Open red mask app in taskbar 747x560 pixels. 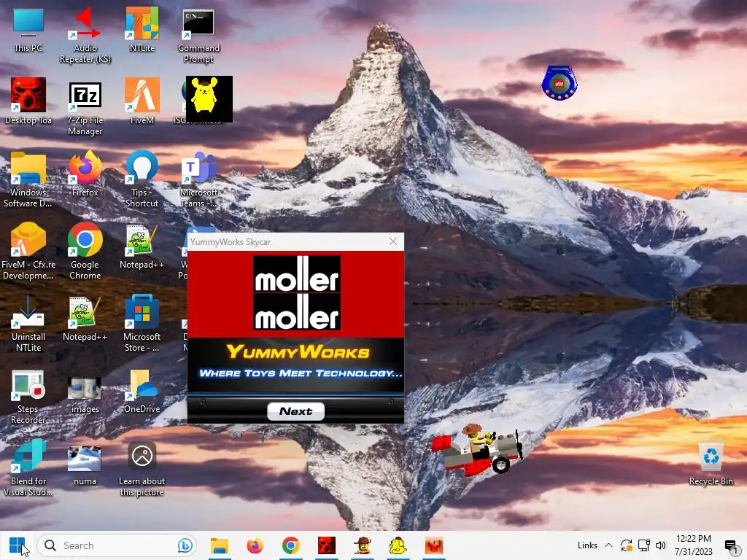326,545
